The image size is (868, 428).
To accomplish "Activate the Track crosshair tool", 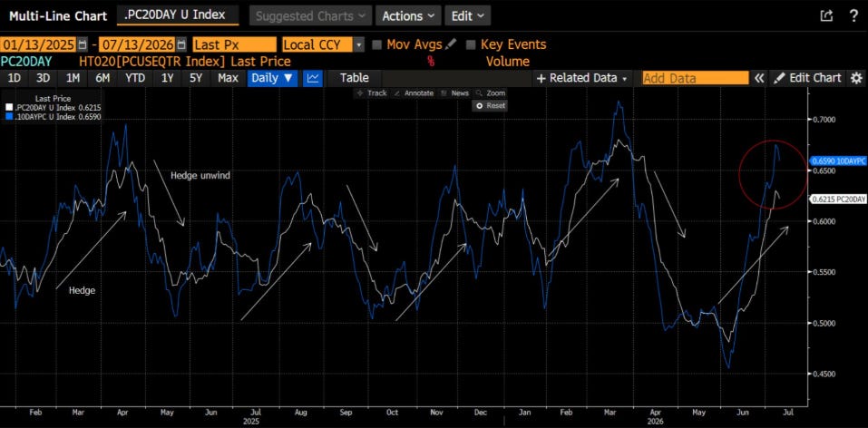I will pyautogui.click(x=372, y=93).
